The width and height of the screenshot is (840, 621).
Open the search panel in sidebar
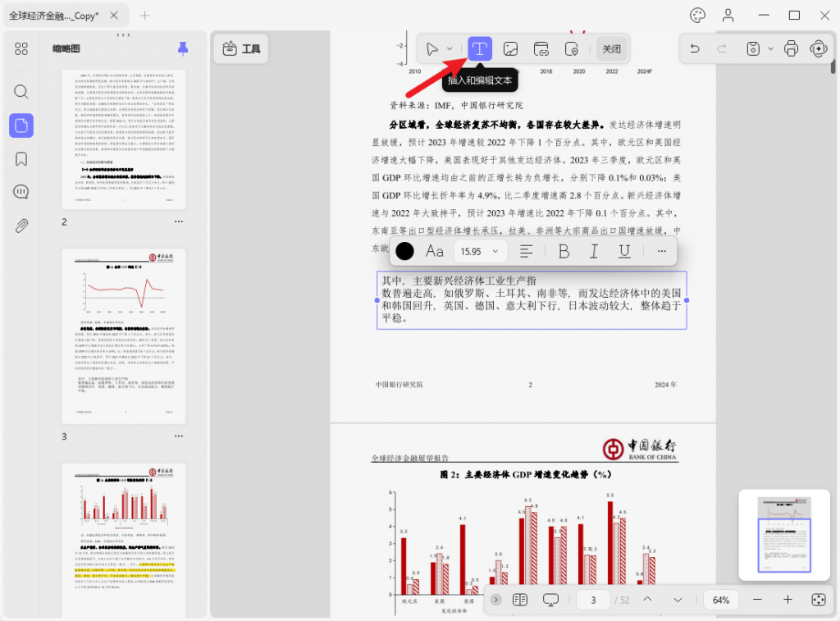pos(21,92)
